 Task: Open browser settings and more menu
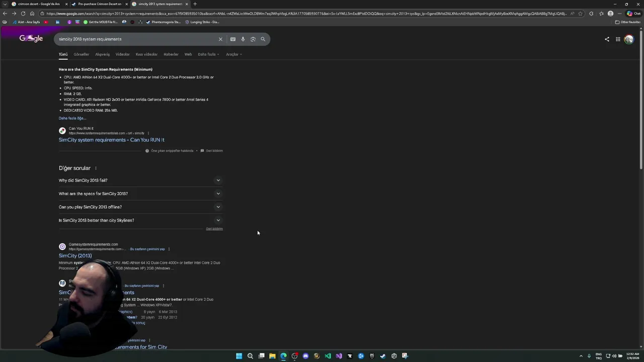(x=619, y=14)
